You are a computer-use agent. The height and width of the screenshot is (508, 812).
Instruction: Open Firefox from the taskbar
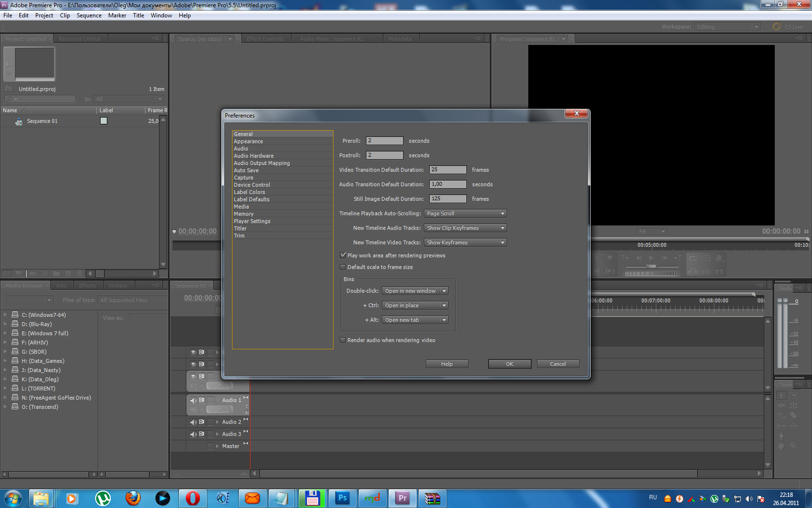(133, 498)
